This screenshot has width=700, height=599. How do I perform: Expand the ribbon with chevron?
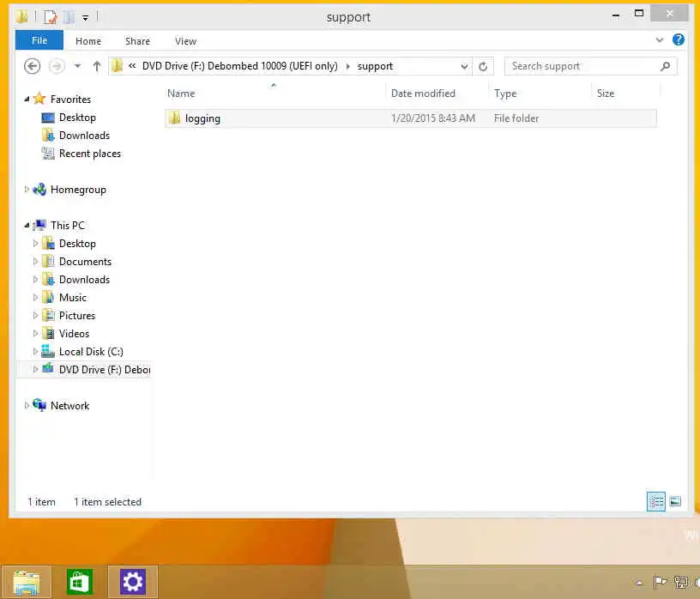660,40
